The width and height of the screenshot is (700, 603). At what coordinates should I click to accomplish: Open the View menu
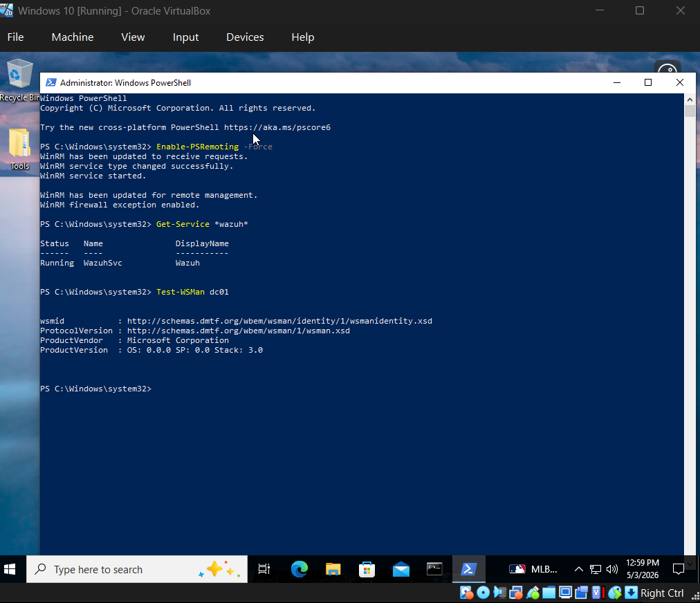pos(133,37)
